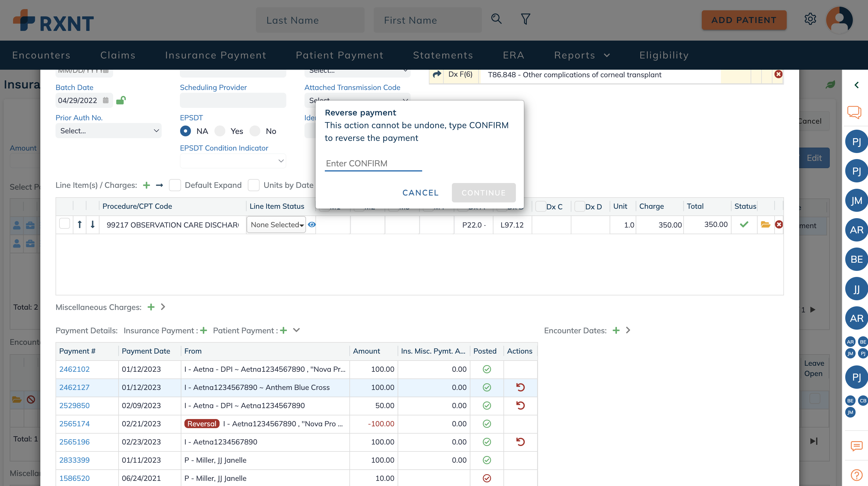Reverse payment 2529850
This screenshot has height=486, width=868.
[x=520, y=406]
